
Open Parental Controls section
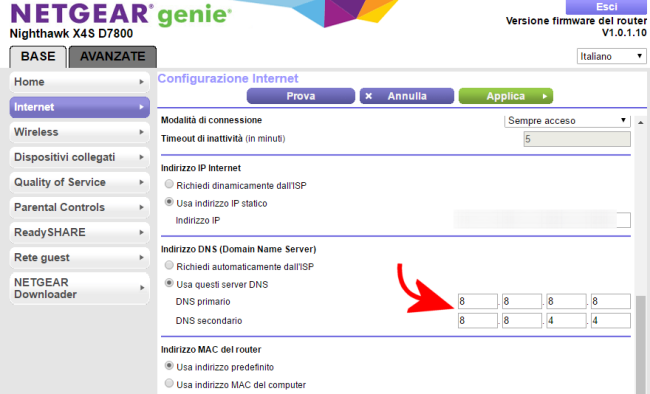click(80, 207)
